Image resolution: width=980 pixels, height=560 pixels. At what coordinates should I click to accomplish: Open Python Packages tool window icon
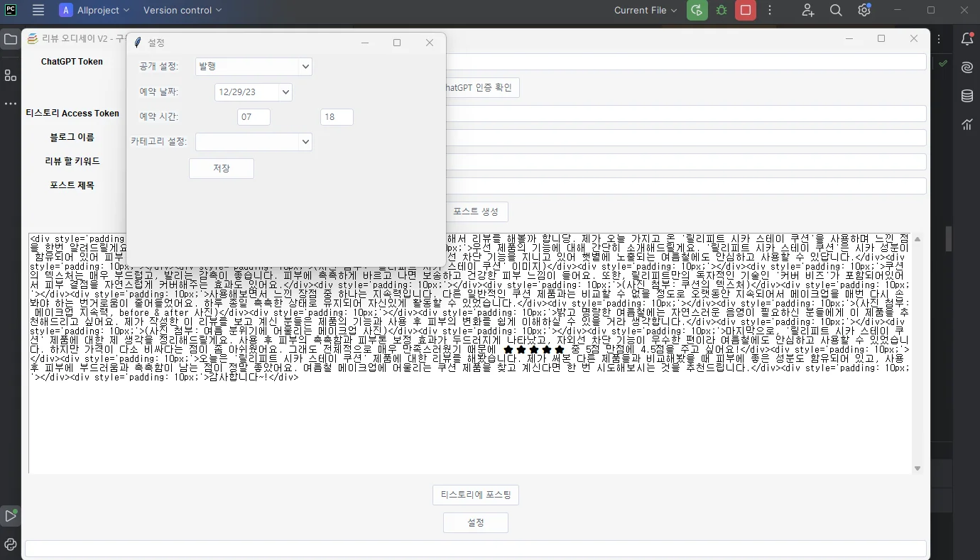pos(10,544)
